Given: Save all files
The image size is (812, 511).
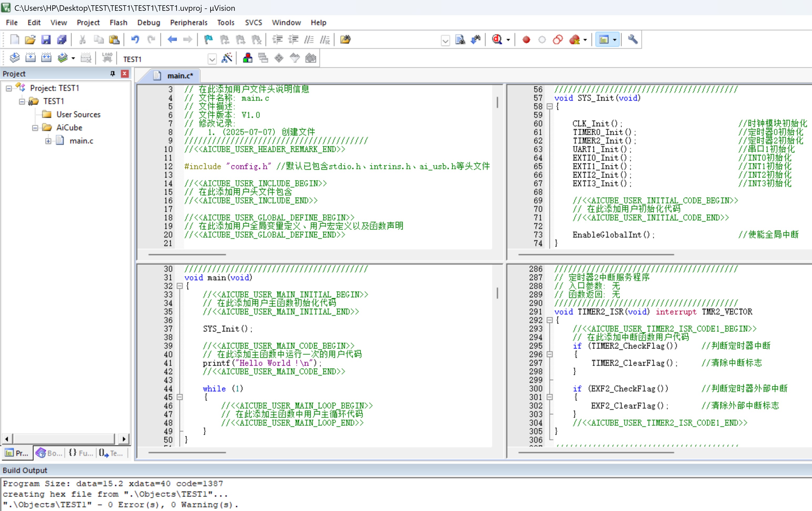Looking at the screenshot, I should pyautogui.click(x=62, y=40).
